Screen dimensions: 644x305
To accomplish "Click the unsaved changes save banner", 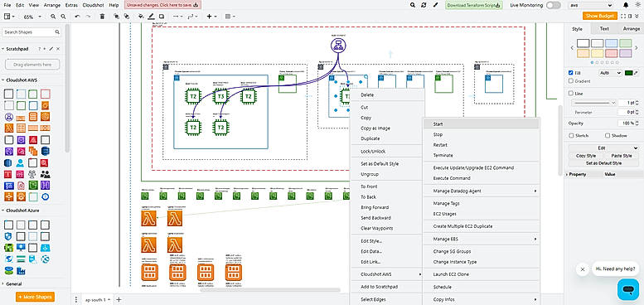I will click(x=162, y=5).
